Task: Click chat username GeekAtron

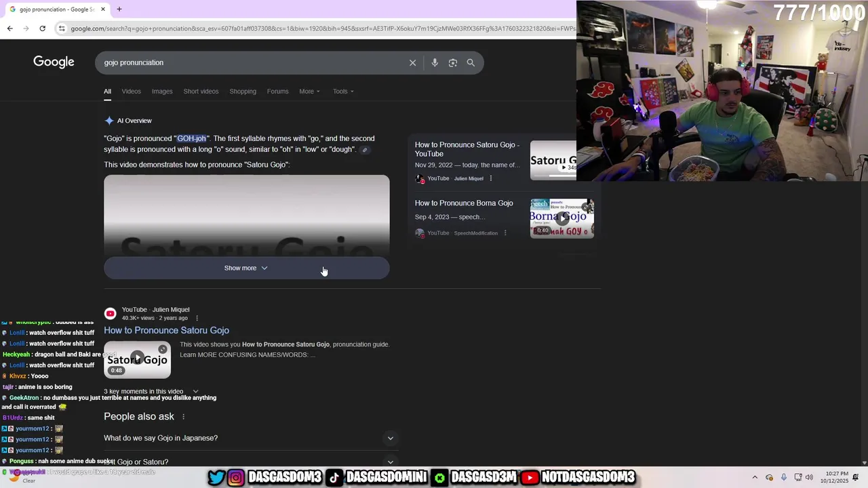Action: (24, 398)
